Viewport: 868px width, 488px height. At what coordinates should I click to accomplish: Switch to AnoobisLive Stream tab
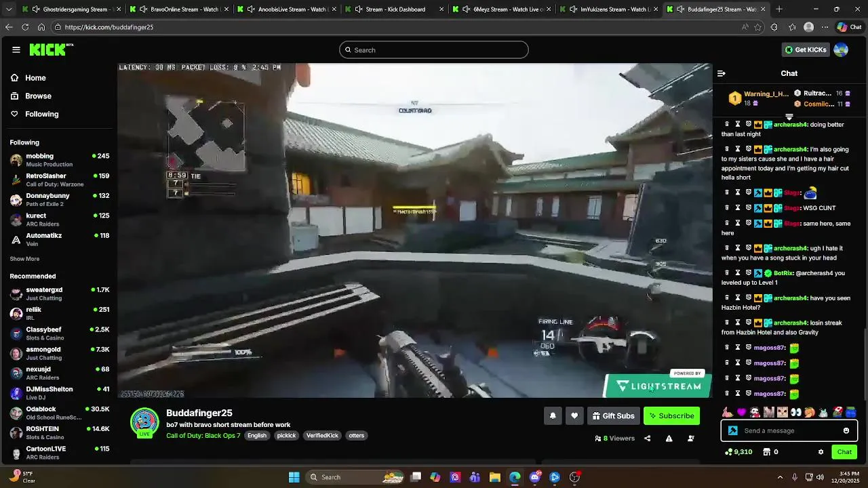[288, 9]
